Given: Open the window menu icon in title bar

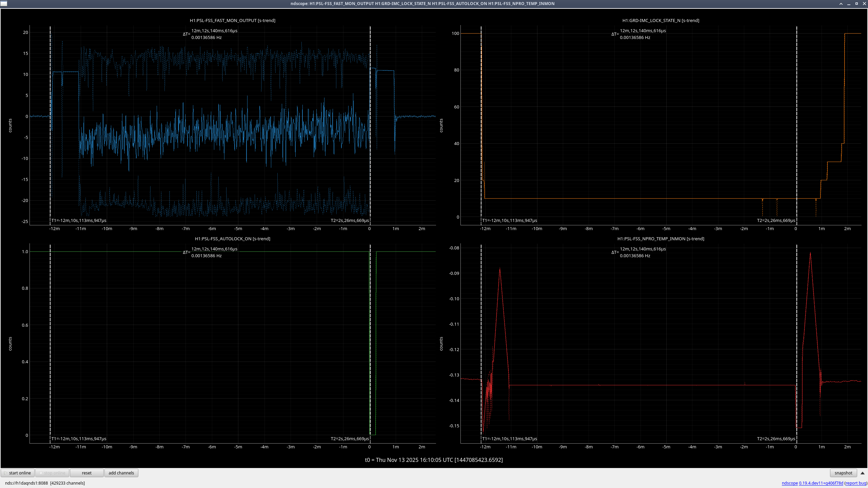Looking at the screenshot, I should 4,4.
